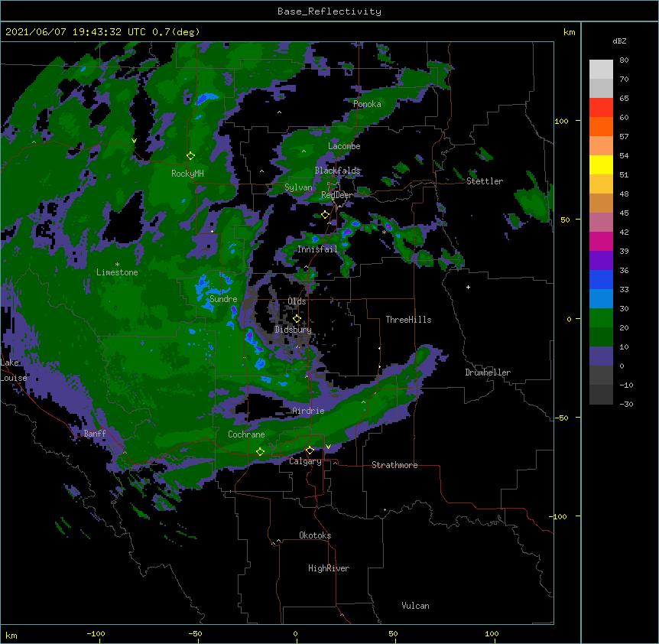
Task: Select the Cochrane label
Action: [x=246, y=434]
